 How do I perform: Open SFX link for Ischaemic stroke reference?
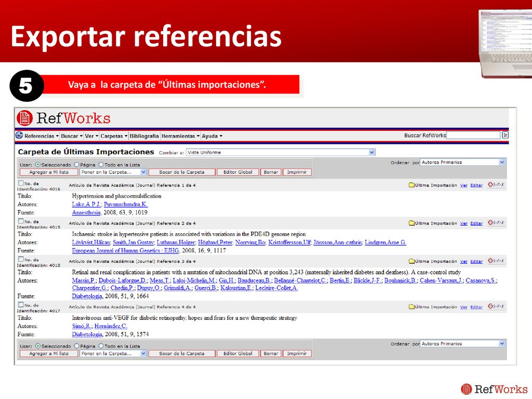tap(496, 223)
